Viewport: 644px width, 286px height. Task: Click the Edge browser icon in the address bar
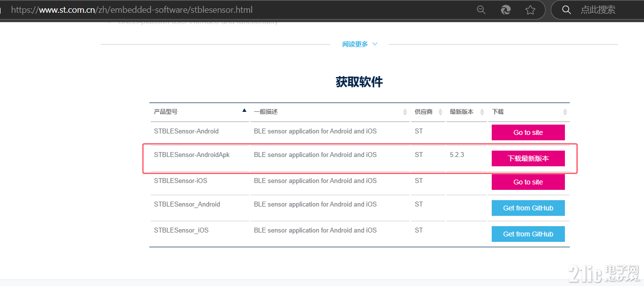pos(505,10)
